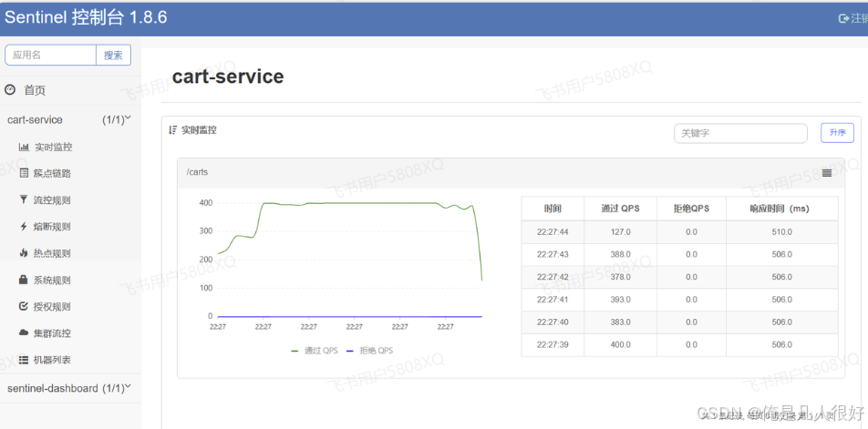This screenshot has height=429, width=868.
Task: Focus the 应用名 search input
Action: (x=50, y=56)
